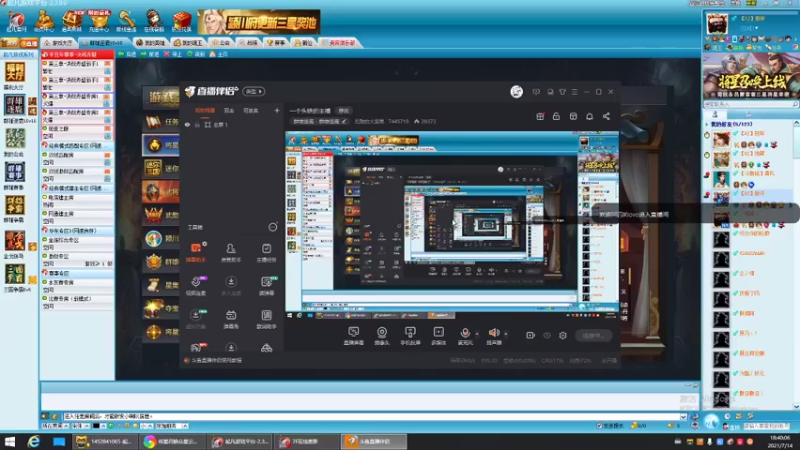Add a new scene with the plus icon
This screenshot has width=800, height=450.
(277, 110)
